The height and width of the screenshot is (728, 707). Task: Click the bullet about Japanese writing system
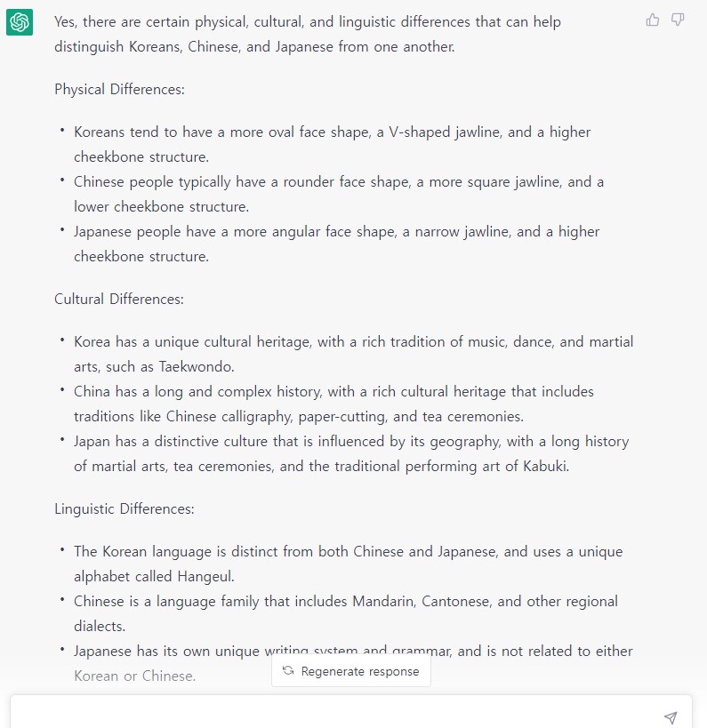pos(353,652)
